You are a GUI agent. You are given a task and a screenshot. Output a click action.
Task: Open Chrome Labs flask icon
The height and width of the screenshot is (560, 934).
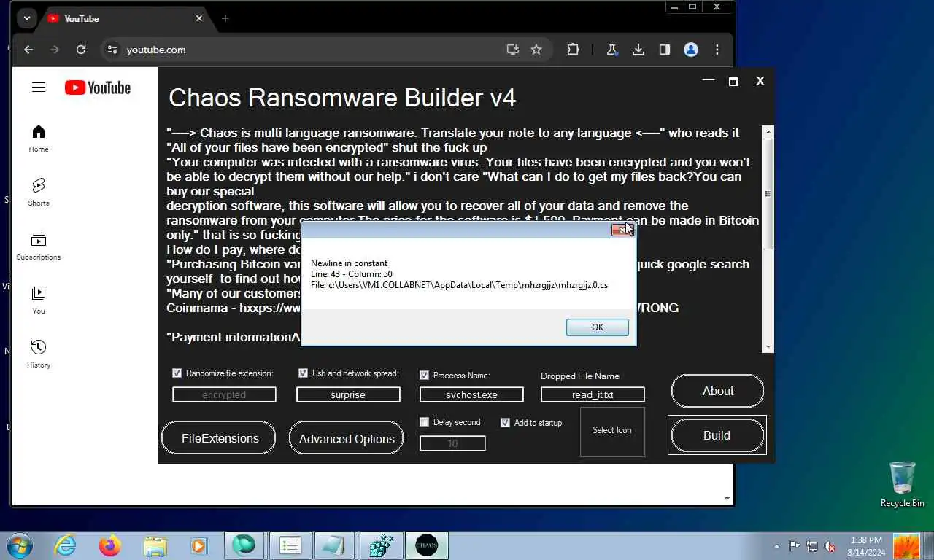(612, 50)
